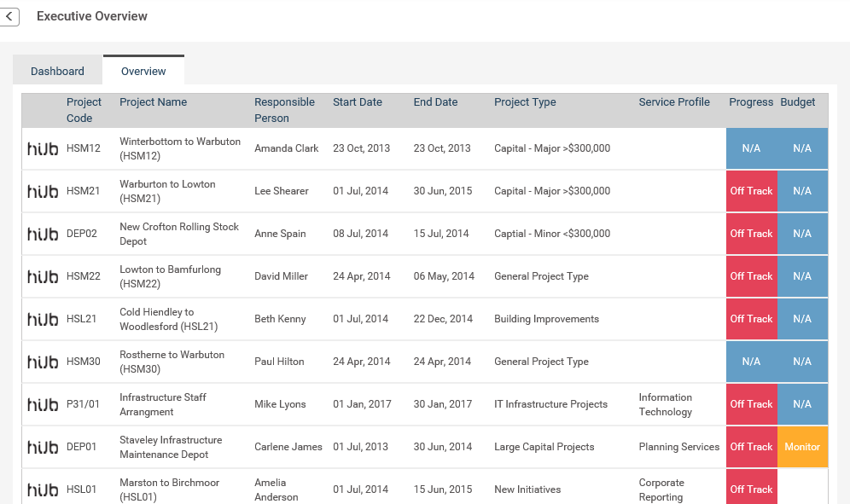
Task: Click project name Winterbottom to Warbuton (HSM12)
Action: (x=180, y=148)
